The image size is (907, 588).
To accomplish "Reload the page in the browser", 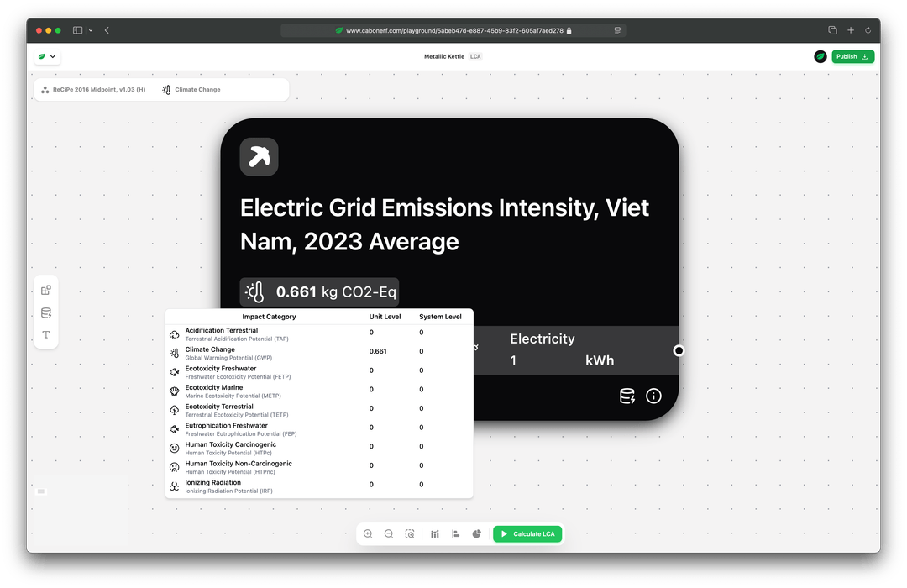I will (868, 30).
